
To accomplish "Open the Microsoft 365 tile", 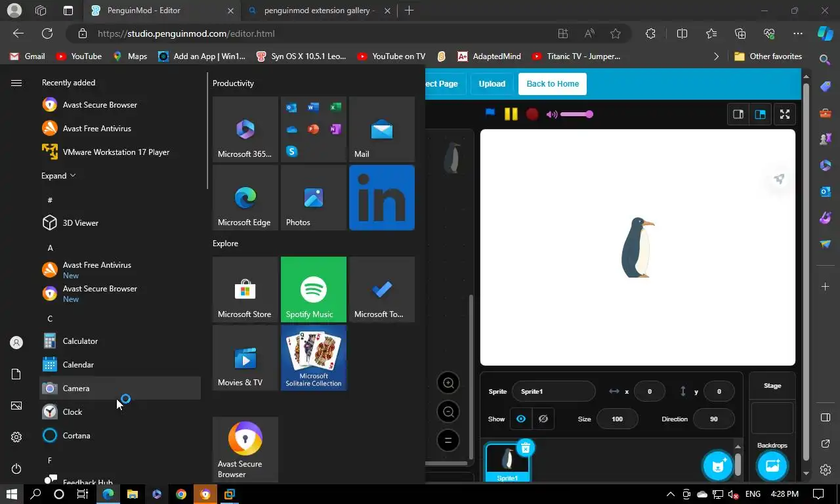I will point(245,129).
